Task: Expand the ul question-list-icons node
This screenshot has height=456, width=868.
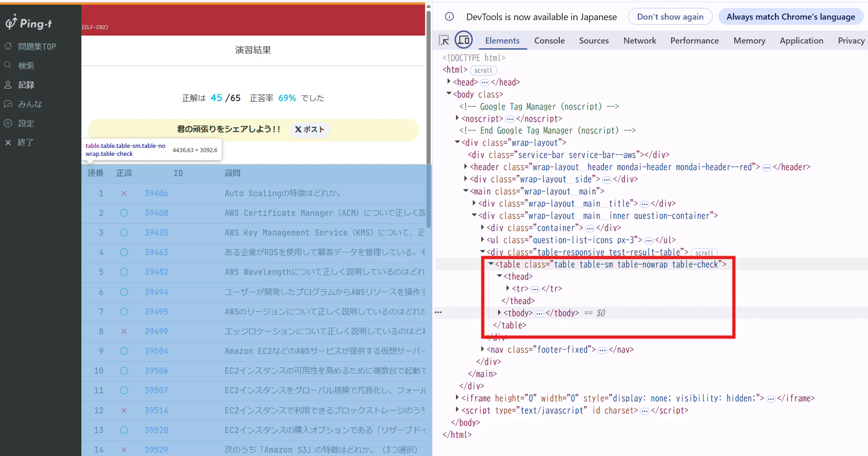Action: (483, 240)
